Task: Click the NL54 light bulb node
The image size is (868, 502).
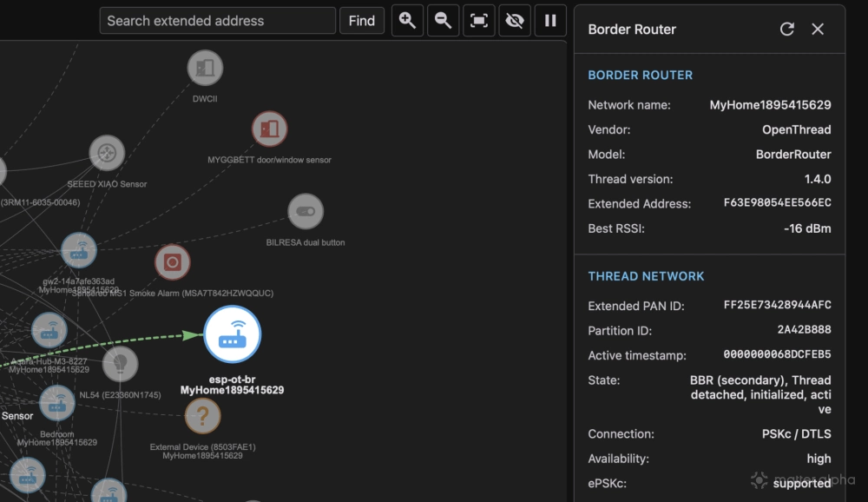Action: 121,365
